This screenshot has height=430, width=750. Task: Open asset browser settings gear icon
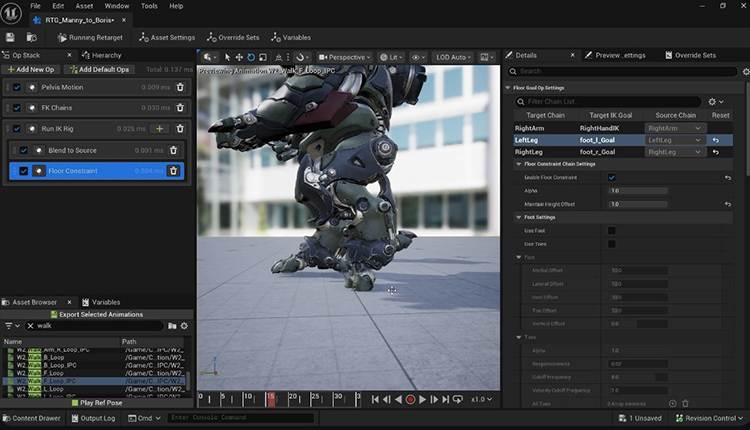point(184,326)
